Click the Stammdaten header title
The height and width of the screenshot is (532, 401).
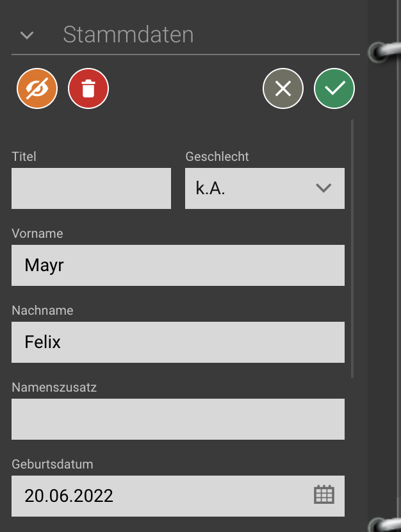[128, 35]
